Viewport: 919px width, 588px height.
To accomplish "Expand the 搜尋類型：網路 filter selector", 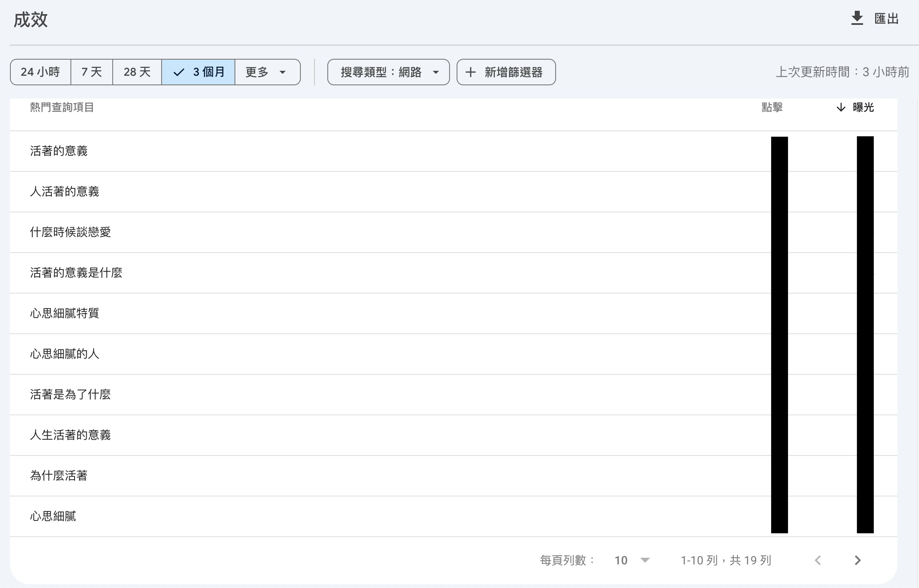I will (x=388, y=72).
